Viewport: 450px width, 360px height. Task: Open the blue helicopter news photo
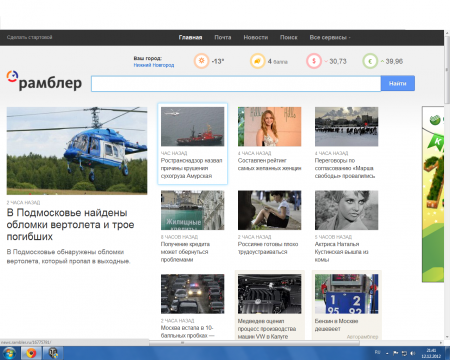coord(77,151)
